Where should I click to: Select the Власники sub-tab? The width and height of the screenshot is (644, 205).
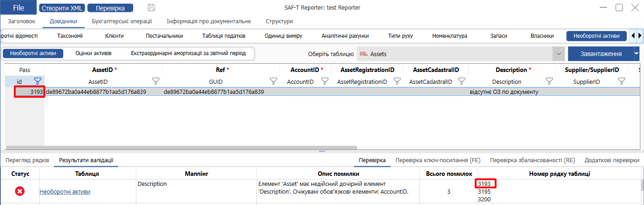(x=542, y=36)
